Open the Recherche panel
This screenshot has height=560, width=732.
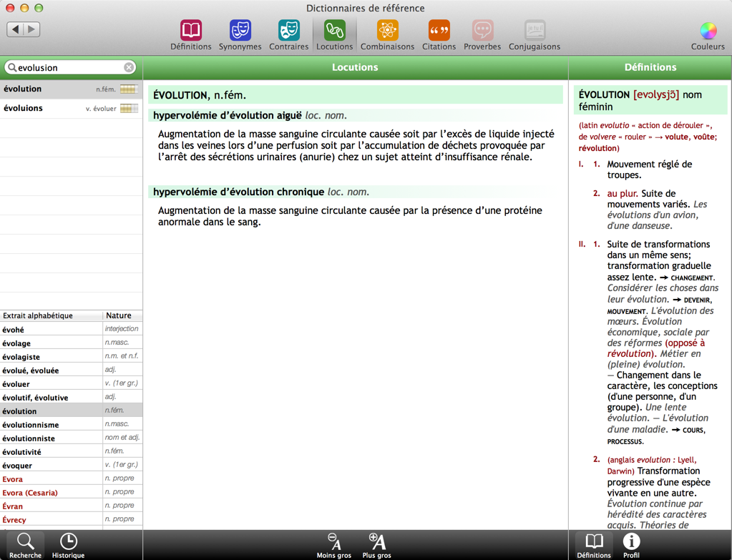[x=25, y=545]
